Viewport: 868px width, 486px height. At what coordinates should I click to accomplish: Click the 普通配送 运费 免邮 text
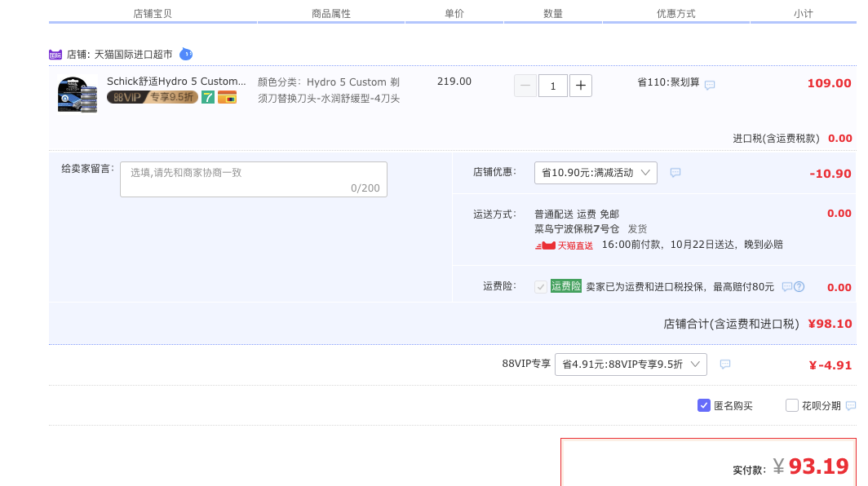click(577, 214)
